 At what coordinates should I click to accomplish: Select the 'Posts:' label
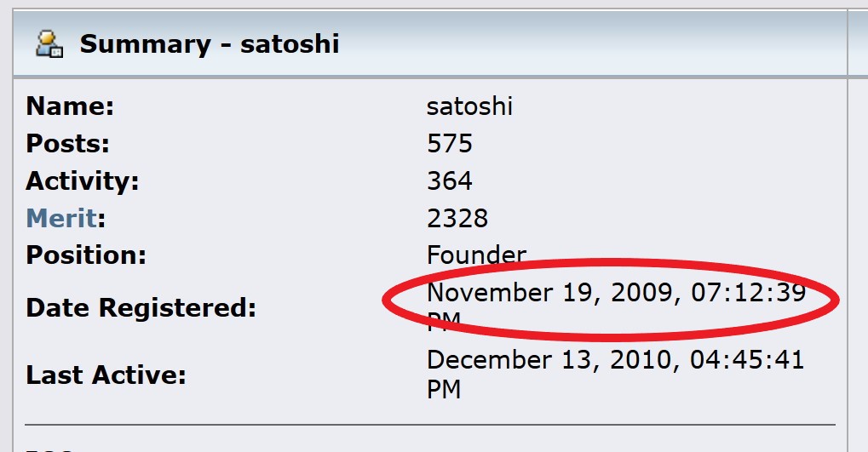[x=67, y=144]
